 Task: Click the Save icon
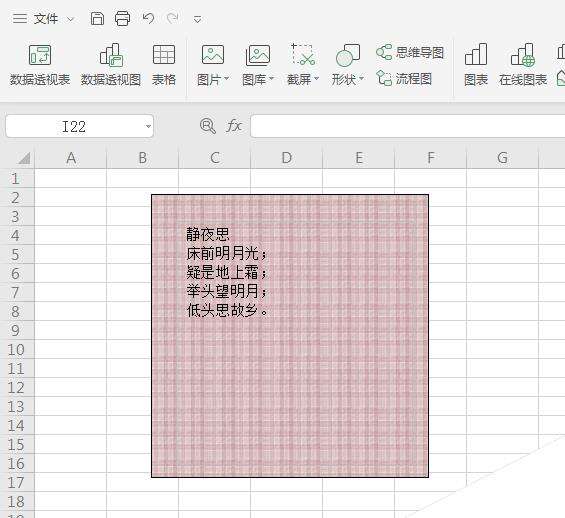point(97,18)
